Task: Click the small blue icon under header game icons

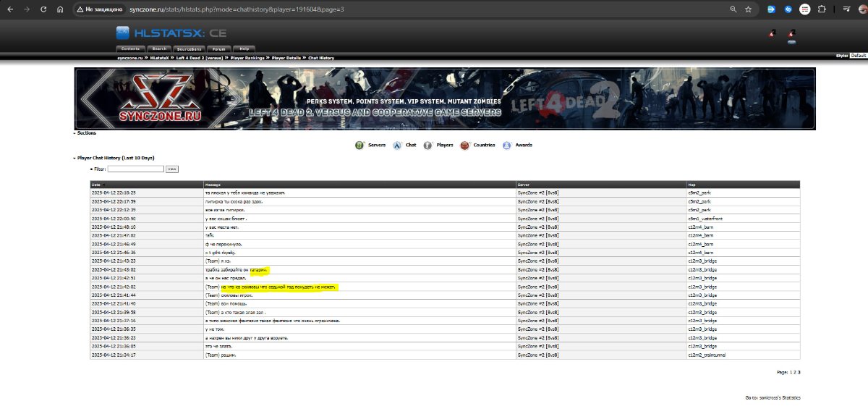Action: (791, 42)
